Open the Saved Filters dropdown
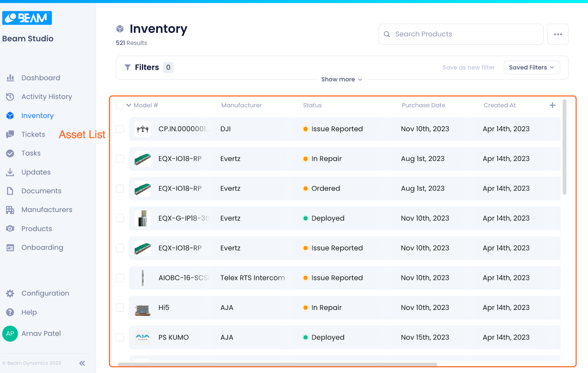The image size is (588, 373). coord(532,68)
